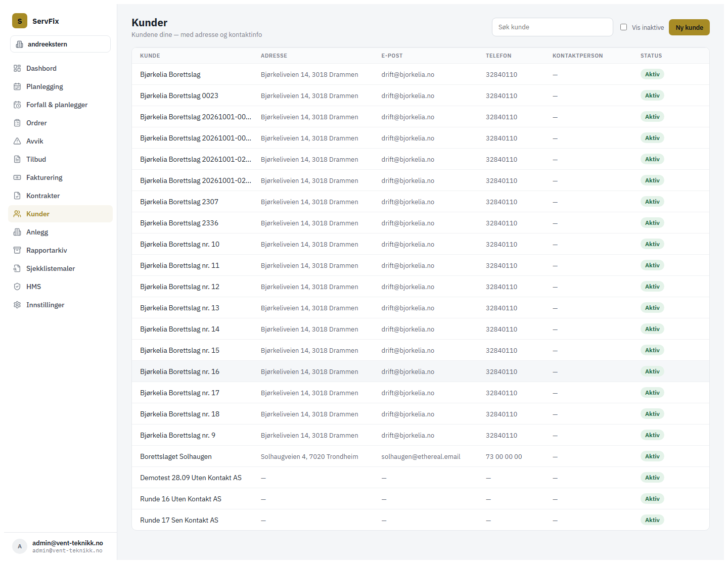Click the Kontrakter file icon
Image resolution: width=728 pixels, height=564 pixels.
pos(17,196)
